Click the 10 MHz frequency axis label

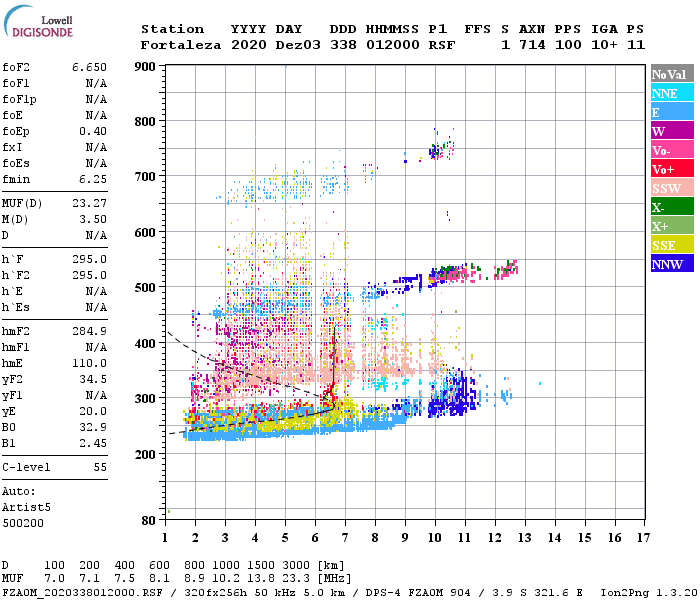pos(435,538)
